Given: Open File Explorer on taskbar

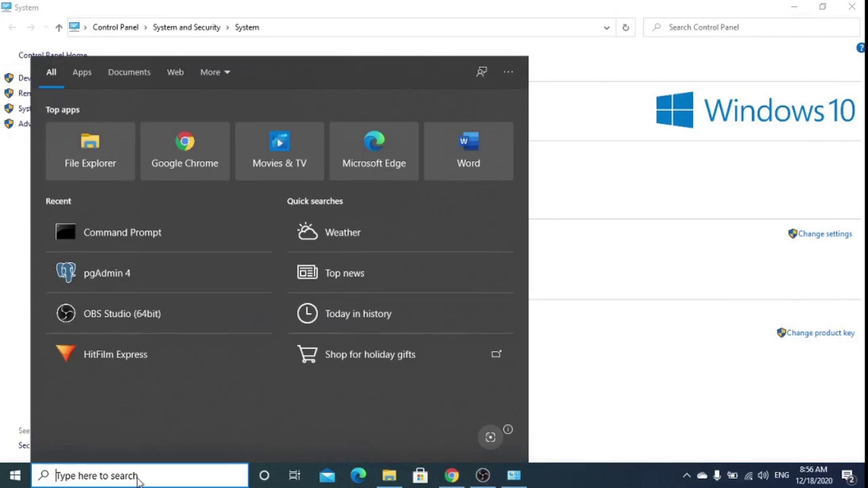Looking at the screenshot, I should (x=389, y=476).
